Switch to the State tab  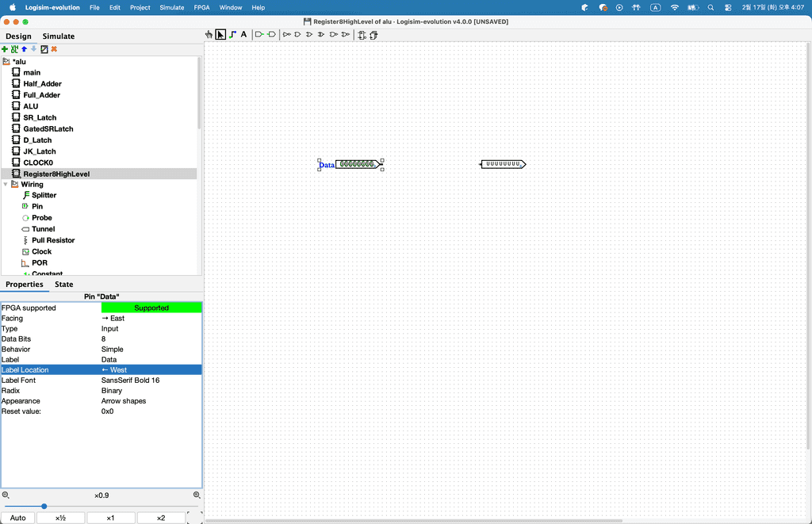63,285
